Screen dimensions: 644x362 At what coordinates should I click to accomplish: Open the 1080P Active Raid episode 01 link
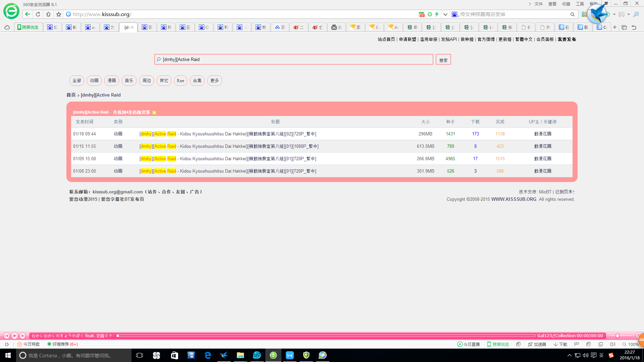(x=229, y=146)
